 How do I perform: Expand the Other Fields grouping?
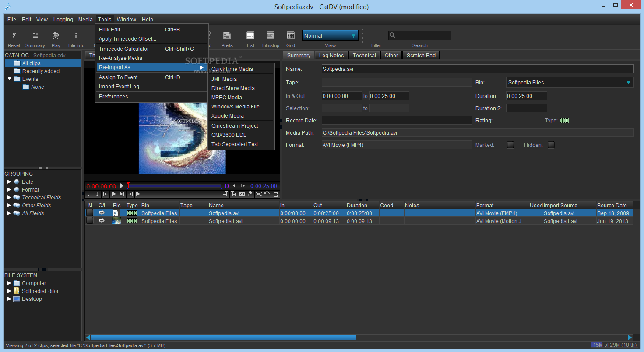(9, 206)
